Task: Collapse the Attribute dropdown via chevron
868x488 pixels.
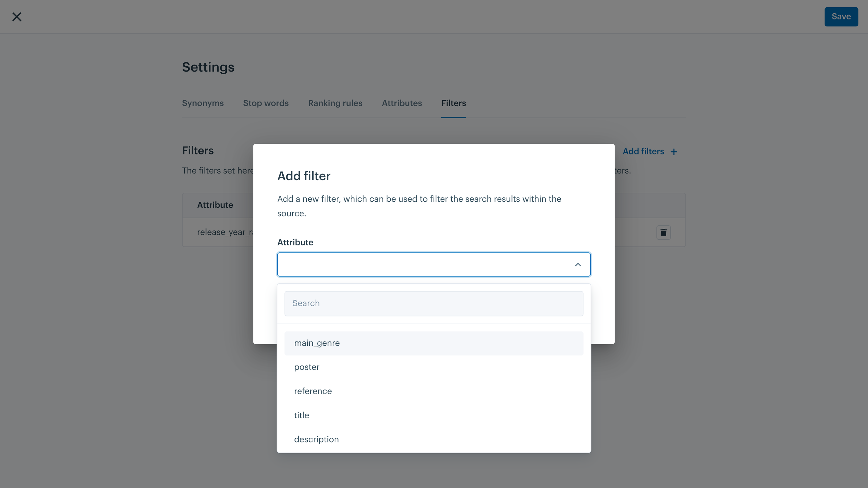Action: [x=578, y=264]
